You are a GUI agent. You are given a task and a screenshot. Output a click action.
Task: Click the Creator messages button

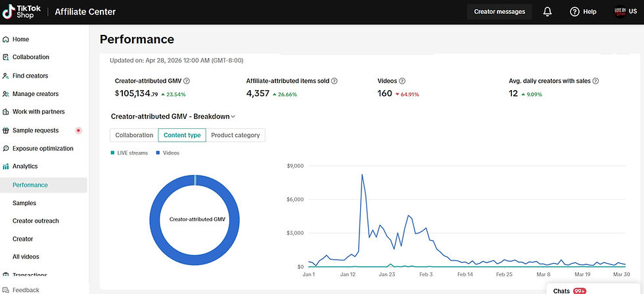click(499, 12)
